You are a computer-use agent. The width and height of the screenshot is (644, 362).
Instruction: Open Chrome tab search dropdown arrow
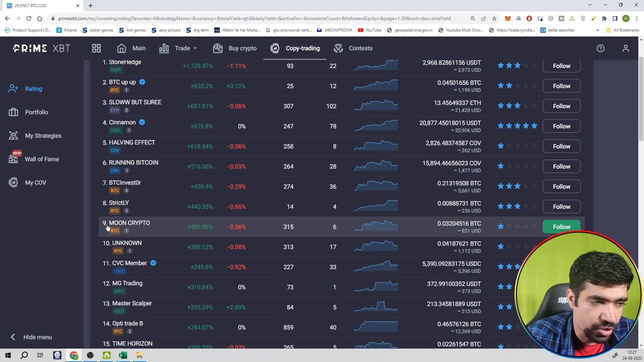[x=590, y=5]
